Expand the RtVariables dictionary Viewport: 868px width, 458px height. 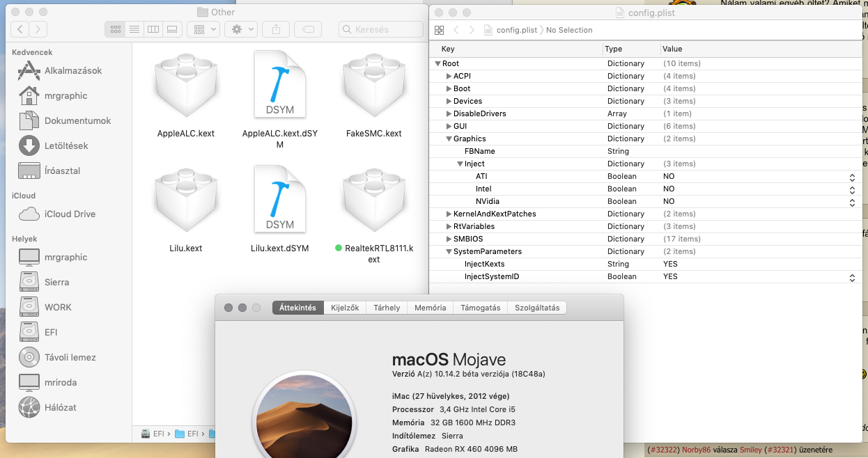(x=449, y=226)
